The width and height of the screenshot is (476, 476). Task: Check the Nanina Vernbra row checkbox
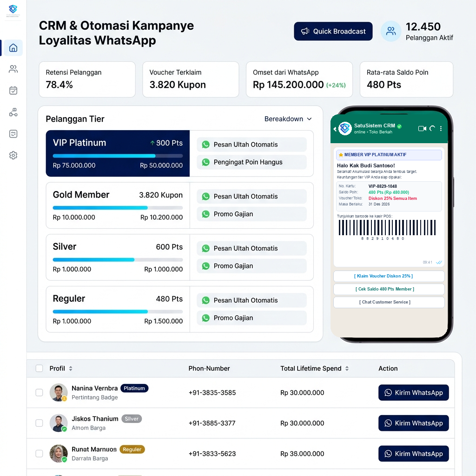[x=39, y=392]
